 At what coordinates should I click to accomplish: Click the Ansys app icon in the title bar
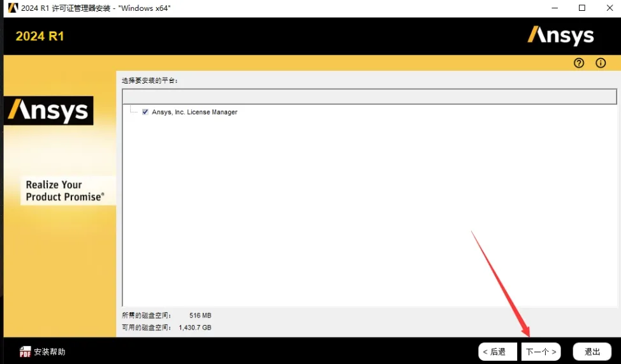pyautogui.click(x=13, y=8)
